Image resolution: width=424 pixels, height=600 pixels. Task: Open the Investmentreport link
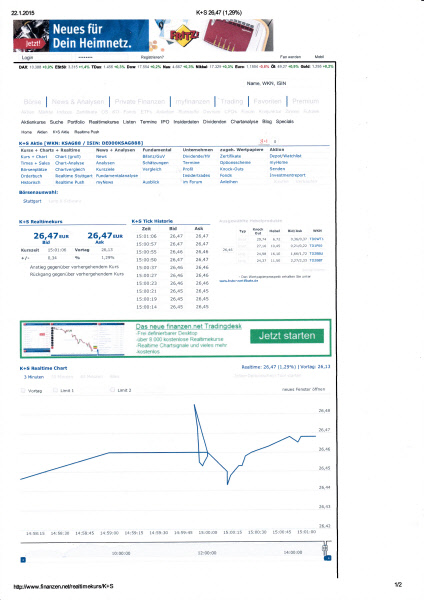(287, 175)
